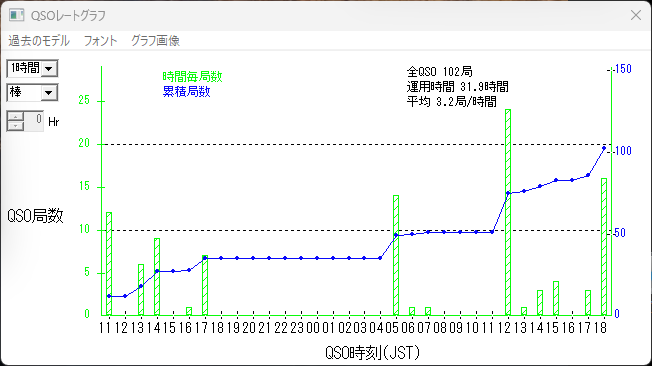The height and width of the screenshot is (366, 652).
Task: Decrease the Hr offset with down arrow
Action: click(15, 126)
